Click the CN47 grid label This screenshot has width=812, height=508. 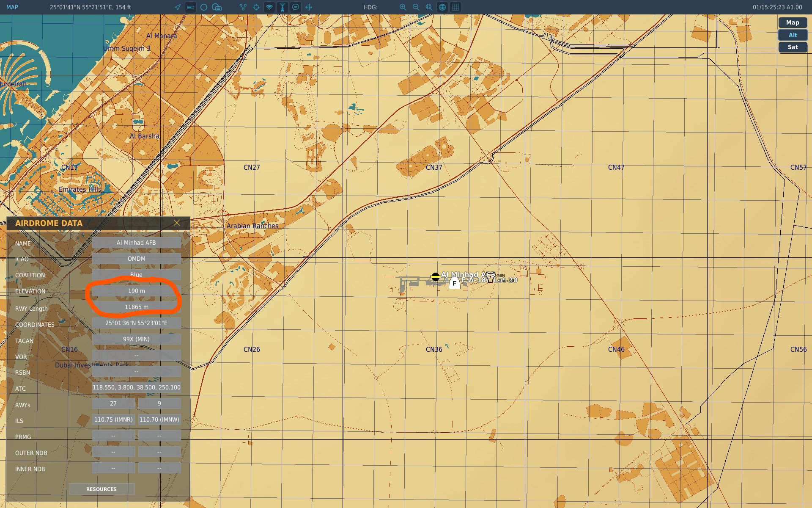pos(616,167)
